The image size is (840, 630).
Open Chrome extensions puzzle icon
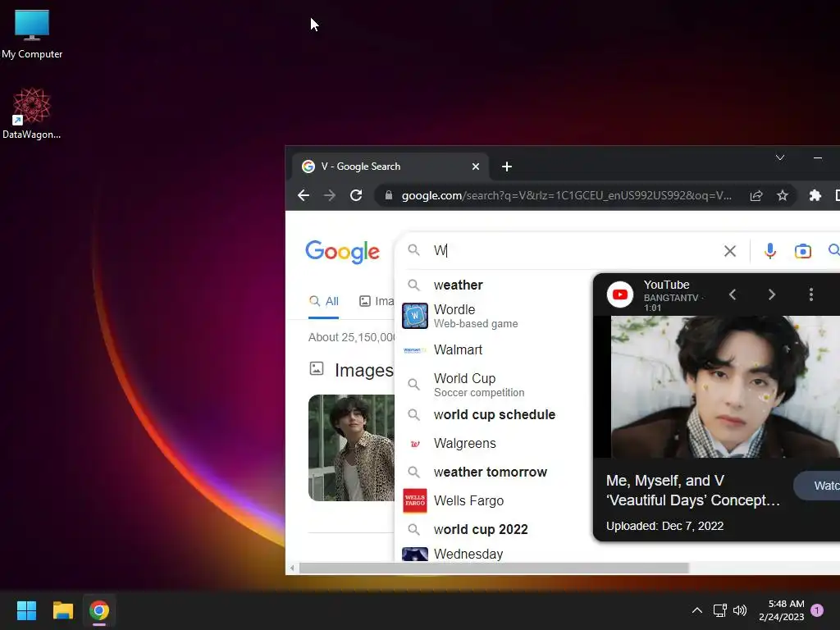click(815, 195)
